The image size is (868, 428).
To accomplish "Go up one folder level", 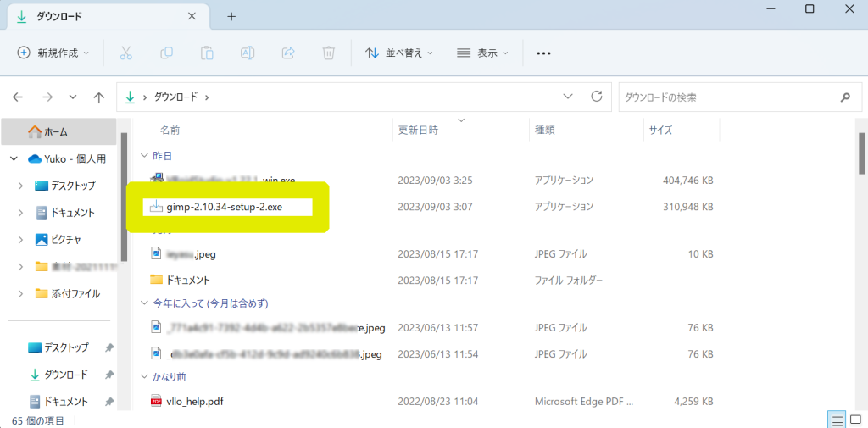I will pos(99,97).
